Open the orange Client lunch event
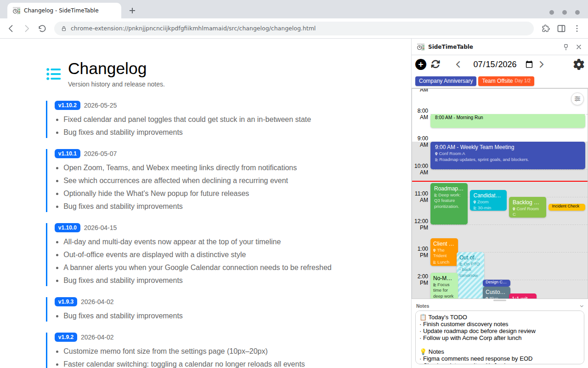 tap(444, 252)
